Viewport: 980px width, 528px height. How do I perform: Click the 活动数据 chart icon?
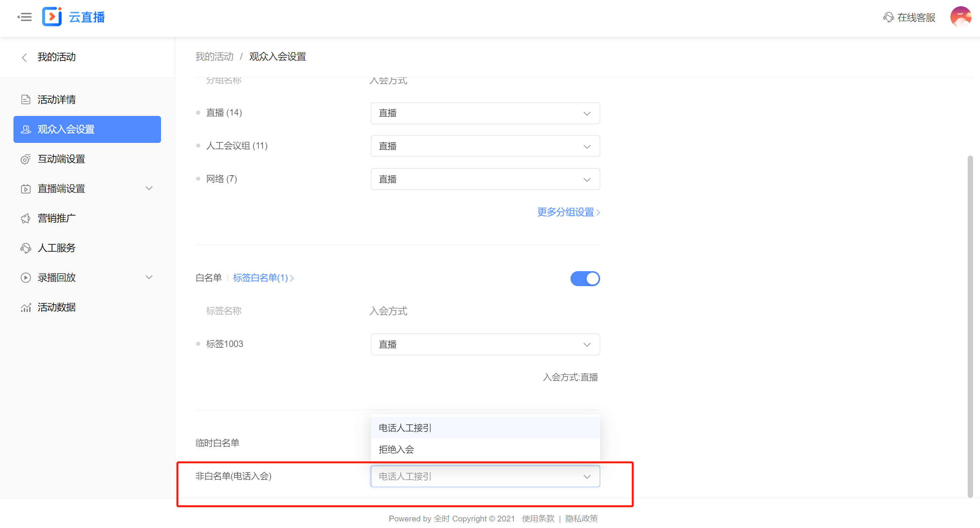tap(26, 307)
